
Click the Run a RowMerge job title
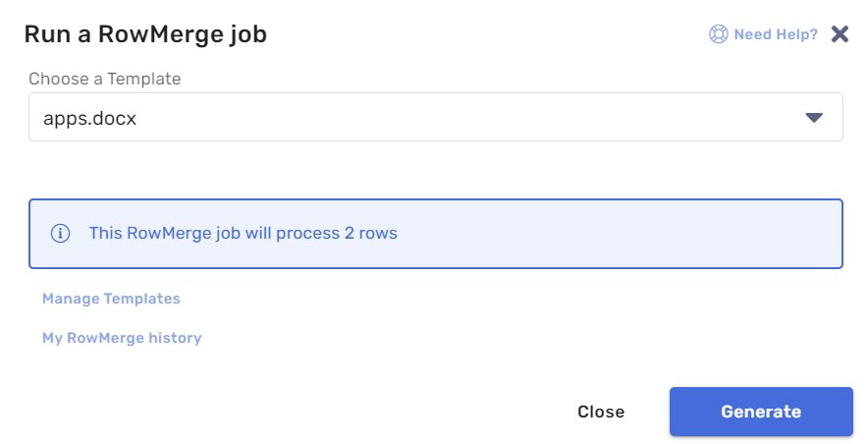pos(145,34)
